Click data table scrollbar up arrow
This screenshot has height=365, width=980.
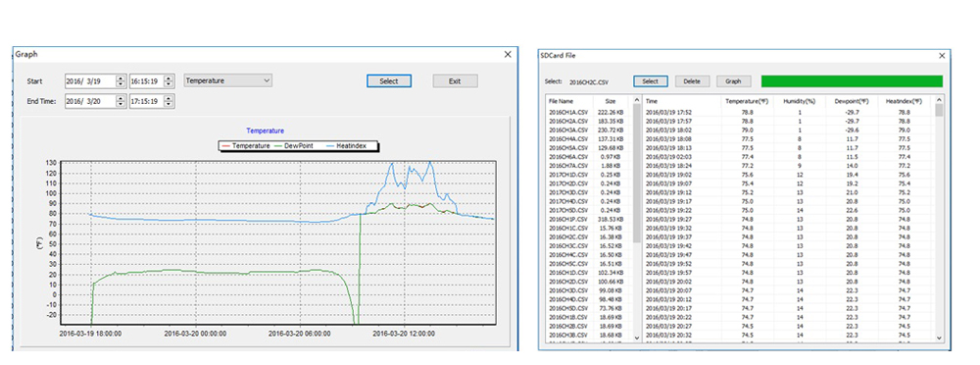[939, 100]
